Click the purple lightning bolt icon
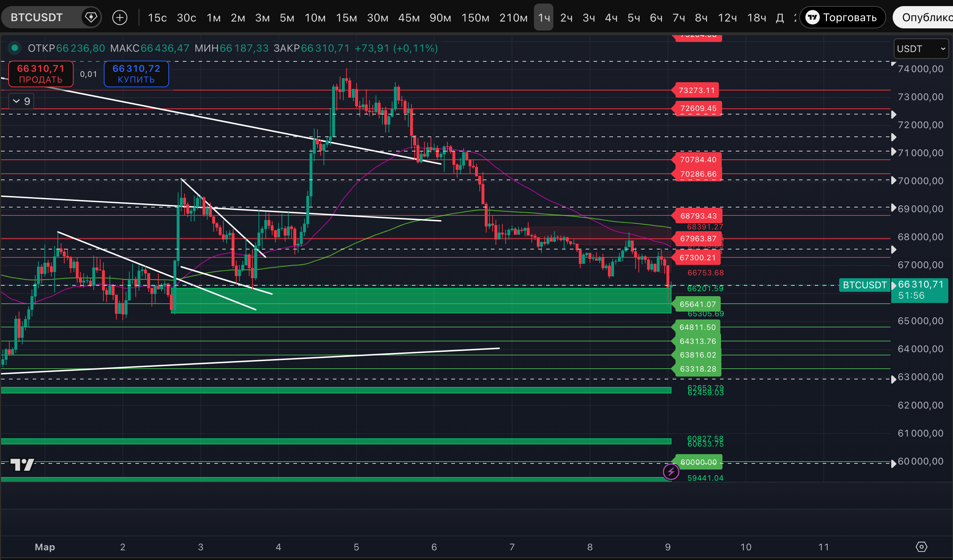This screenshot has height=560, width=953. click(x=671, y=472)
